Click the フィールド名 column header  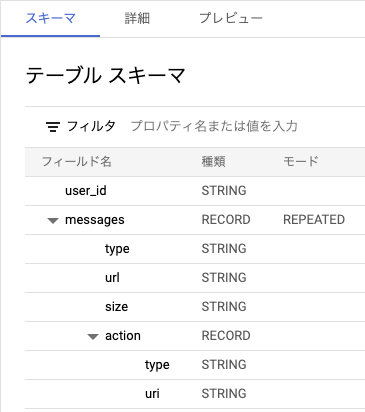click(x=77, y=162)
